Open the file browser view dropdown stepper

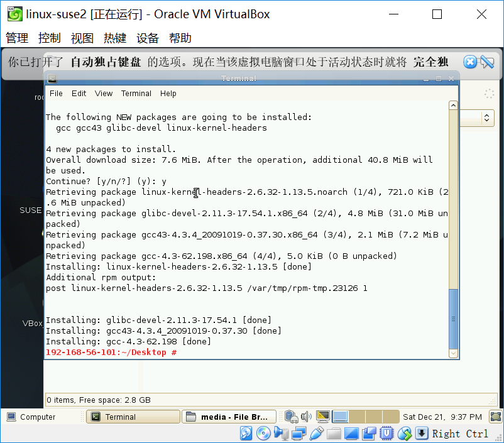click(486, 118)
